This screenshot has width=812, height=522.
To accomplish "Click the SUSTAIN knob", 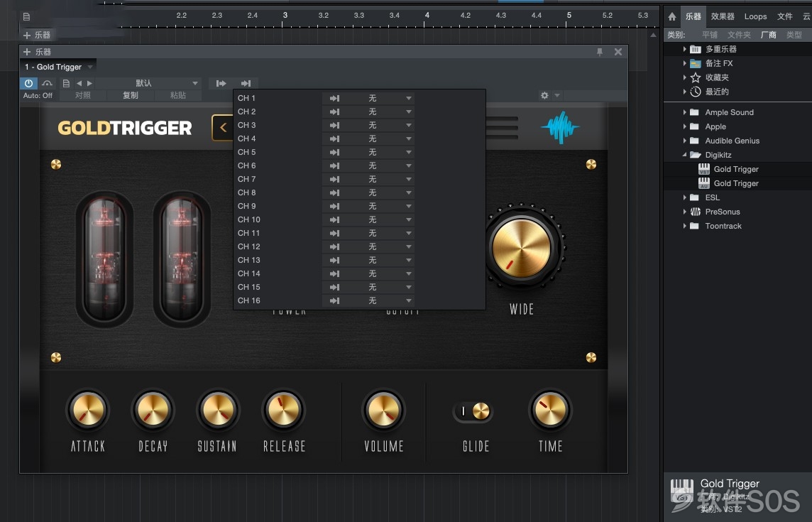I will click(x=218, y=410).
